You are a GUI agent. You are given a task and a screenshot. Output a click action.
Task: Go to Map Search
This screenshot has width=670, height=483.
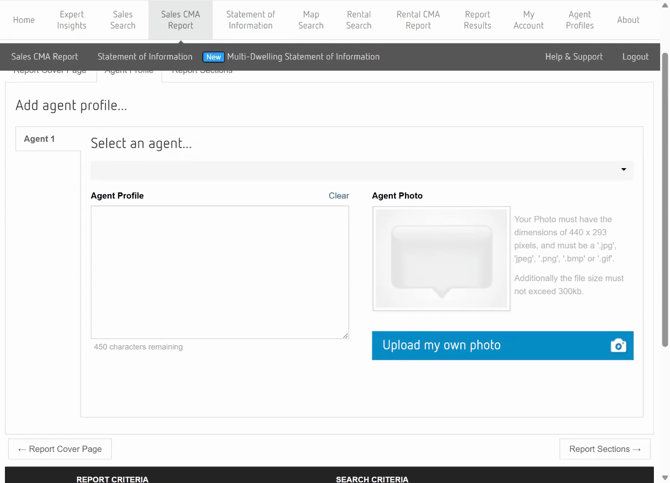pos(311,20)
